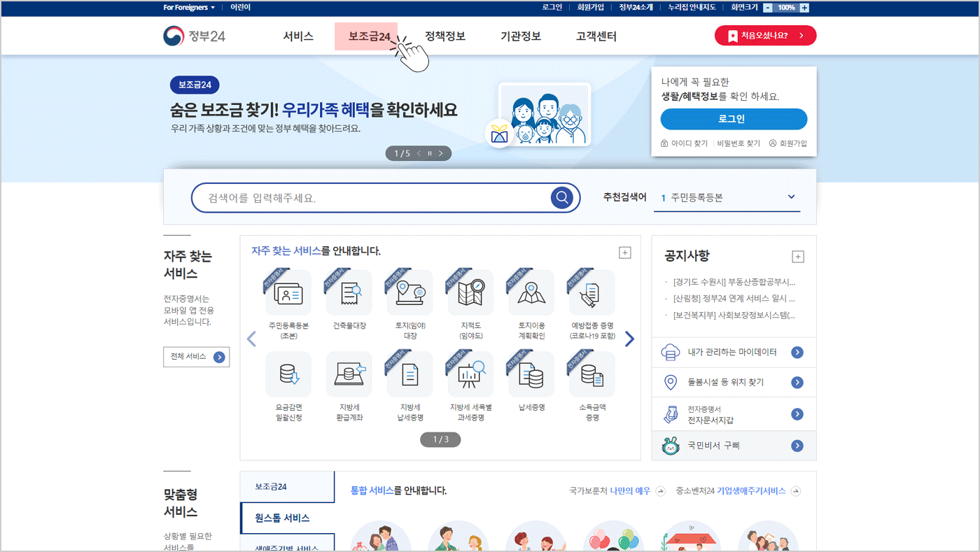Screen dimensions: 980x552
Task: Open 내가 관리하는 마이데이터 arrow
Action: coord(797,353)
